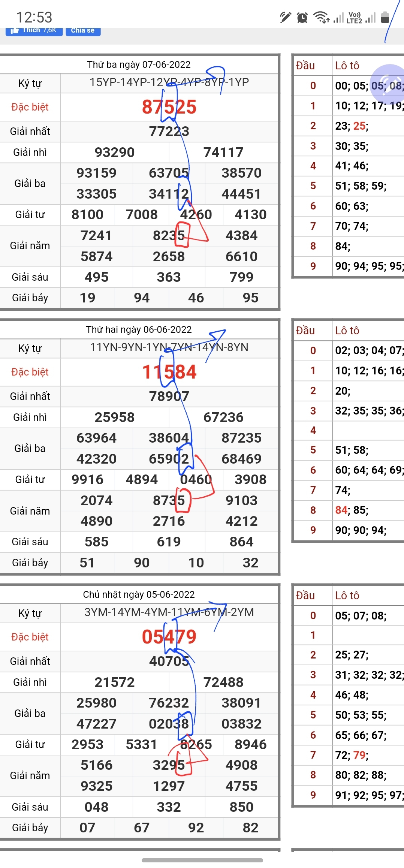Tap the Chia sẻ share button
Image resolution: width=404 pixels, height=868 pixels.
(x=83, y=31)
